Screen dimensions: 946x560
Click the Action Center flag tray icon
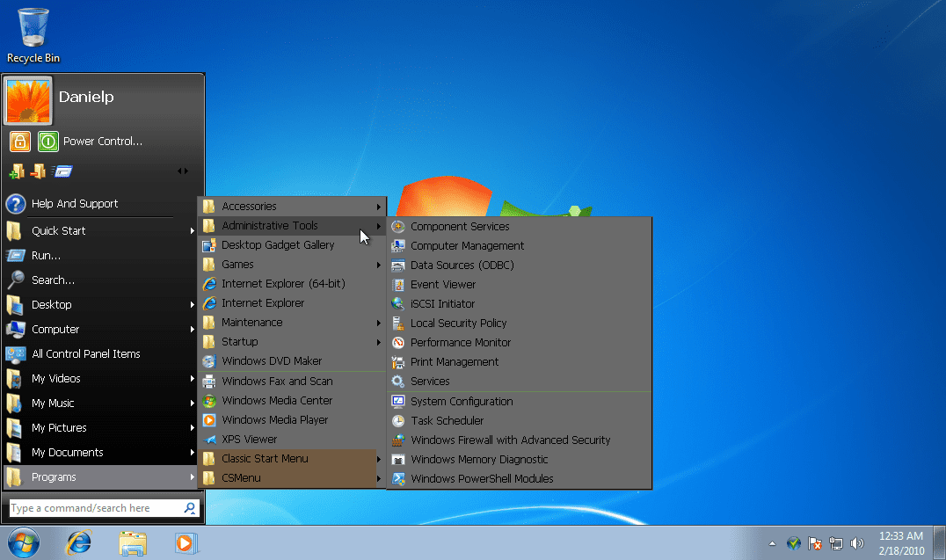point(814,543)
